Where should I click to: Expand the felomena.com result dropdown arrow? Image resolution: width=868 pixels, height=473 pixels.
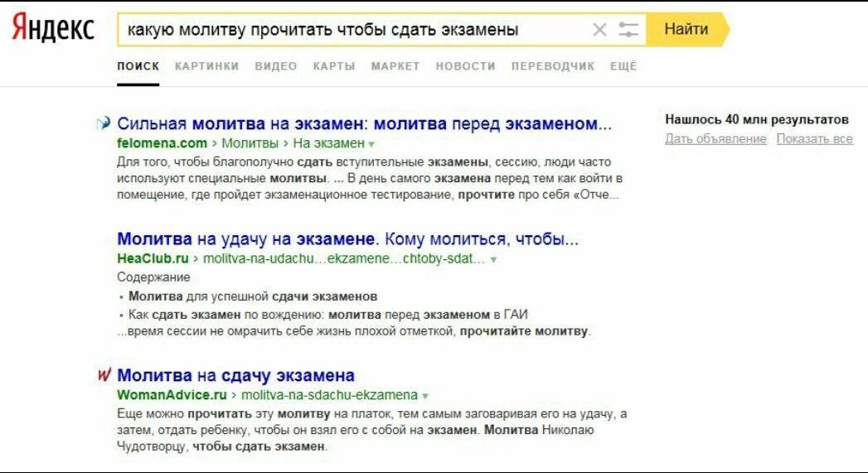[371, 144]
